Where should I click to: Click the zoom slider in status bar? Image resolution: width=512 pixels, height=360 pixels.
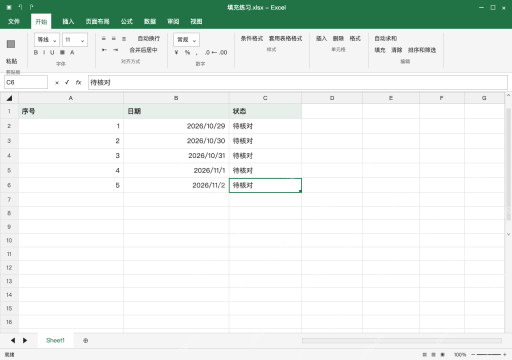coord(489,355)
